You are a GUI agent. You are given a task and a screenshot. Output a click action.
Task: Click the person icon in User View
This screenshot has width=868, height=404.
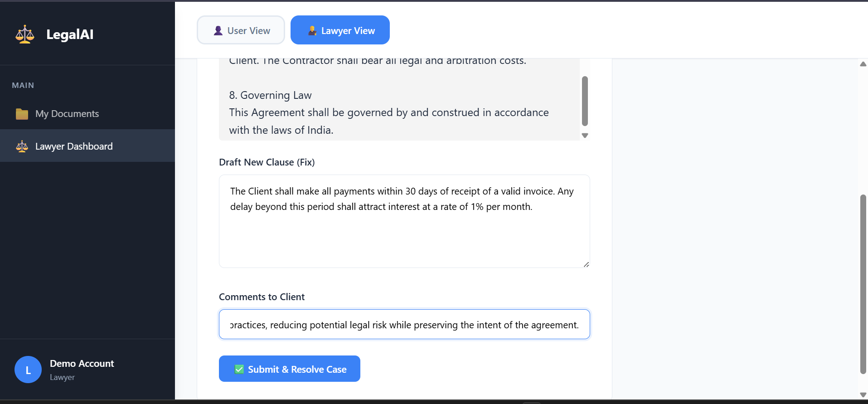tap(218, 30)
